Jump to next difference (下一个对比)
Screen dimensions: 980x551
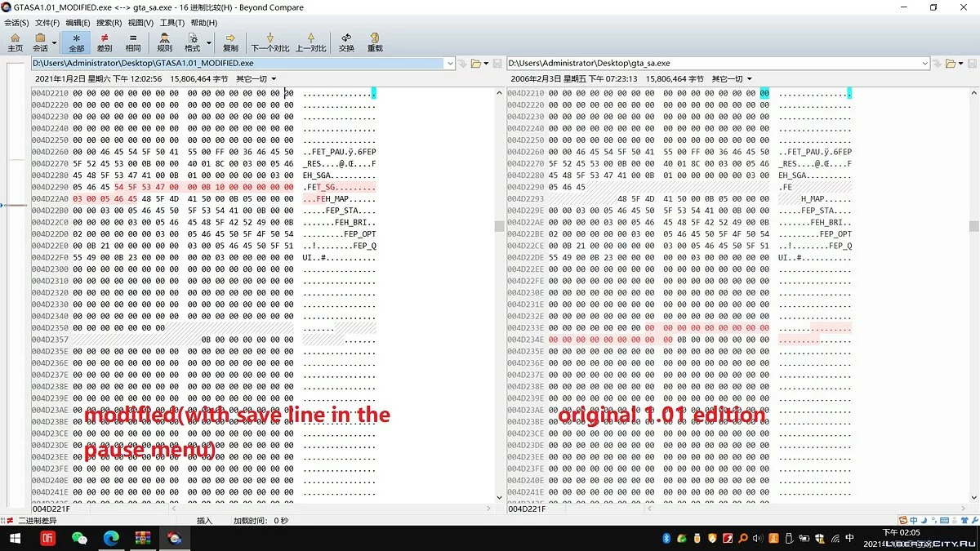[270, 42]
